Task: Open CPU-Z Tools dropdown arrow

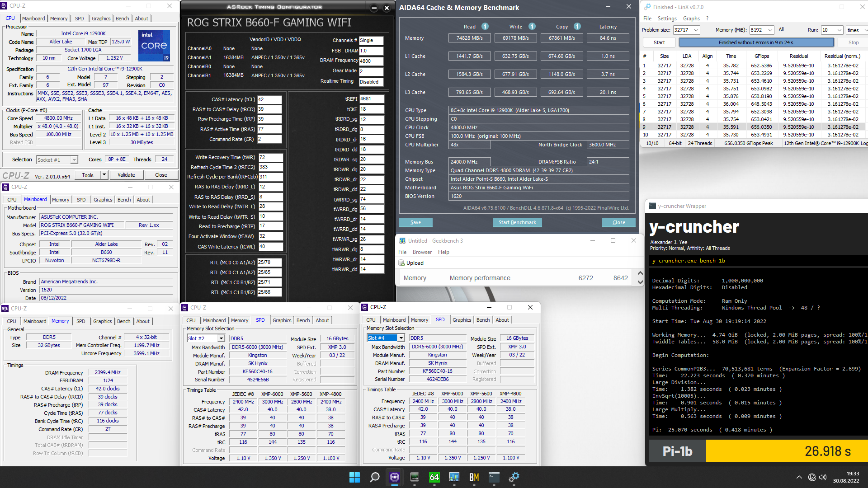Action: coord(104,175)
